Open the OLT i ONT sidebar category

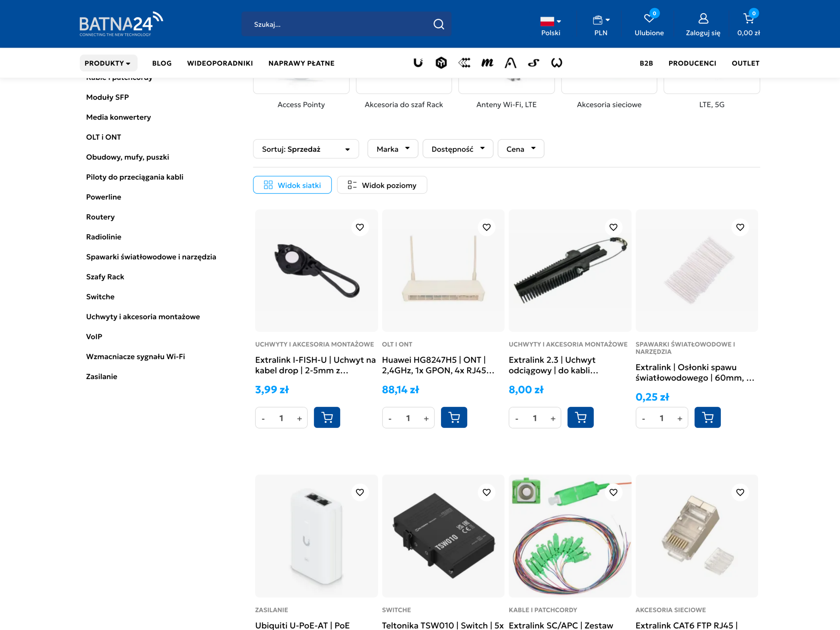[x=103, y=137]
